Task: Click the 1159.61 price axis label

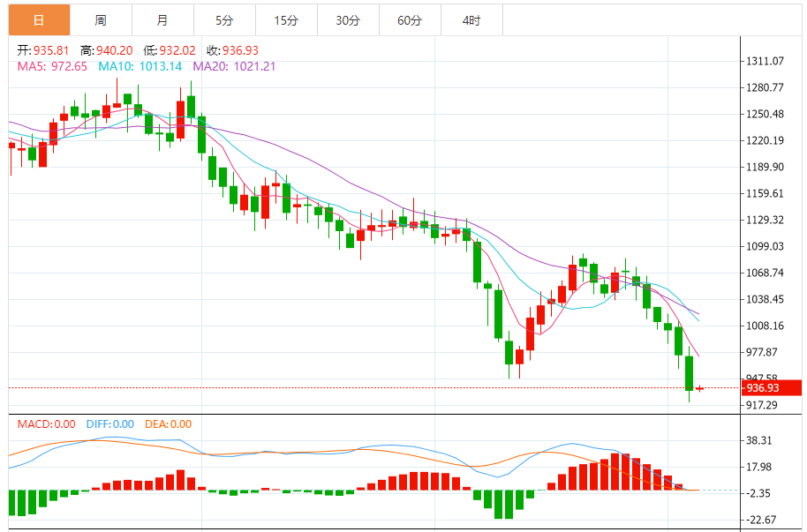Action: 765,193
